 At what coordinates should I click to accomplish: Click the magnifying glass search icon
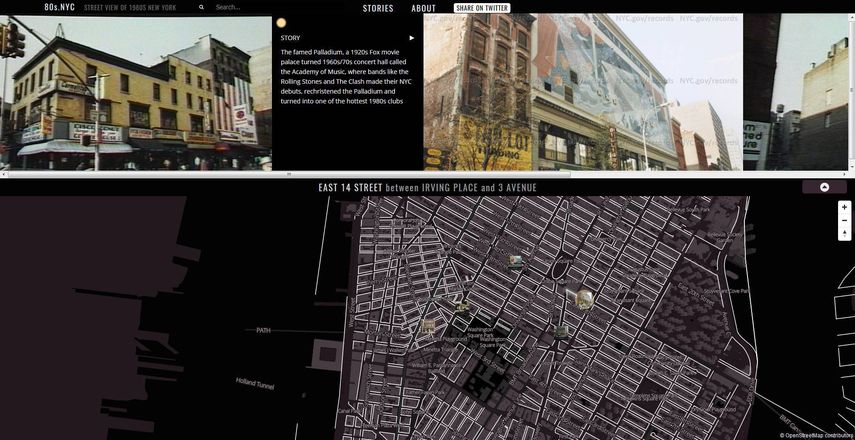click(201, 8)
